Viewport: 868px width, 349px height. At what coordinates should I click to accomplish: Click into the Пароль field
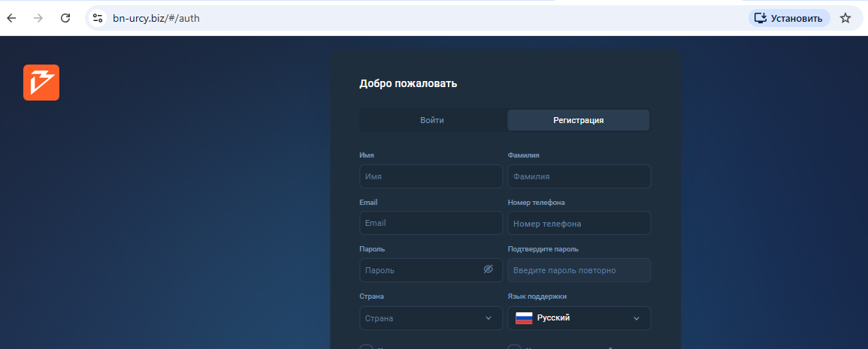[431, 270]
